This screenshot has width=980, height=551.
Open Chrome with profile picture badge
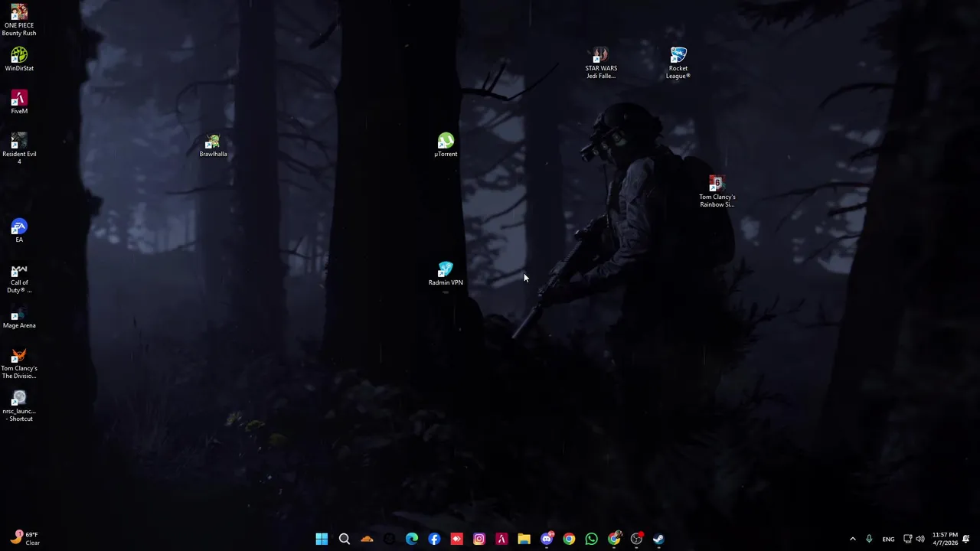[614, 539]
